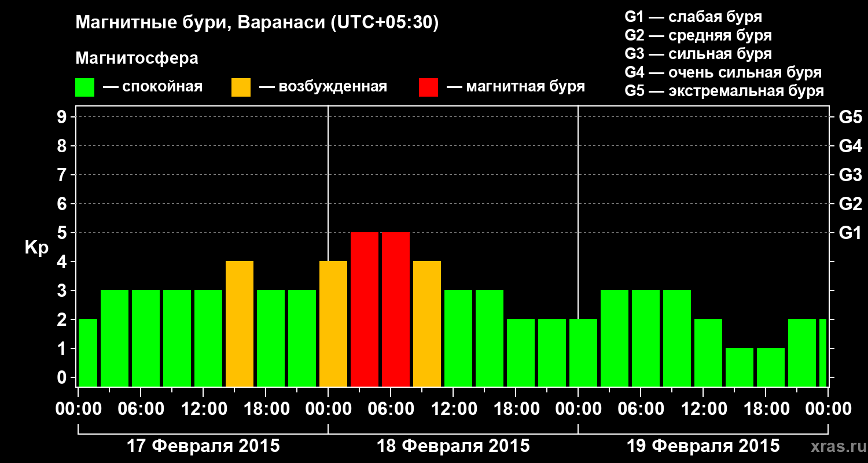Click the '06:00' tick under 19 February
868x463 pixels.
pos(641,409)
